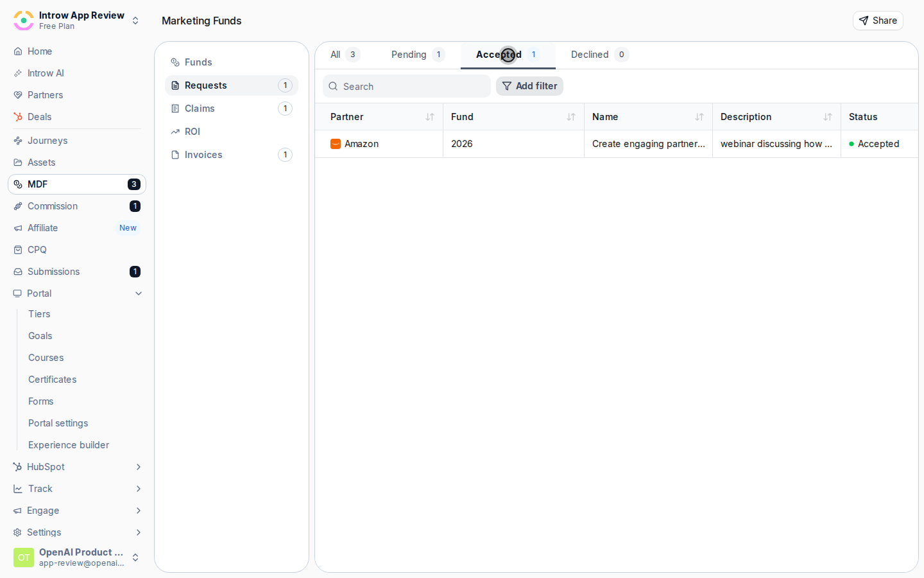This screenshot has width=924, height=578.
Task: Open the Journeys icon in sidebar
Action: click(x=18, y=141)
